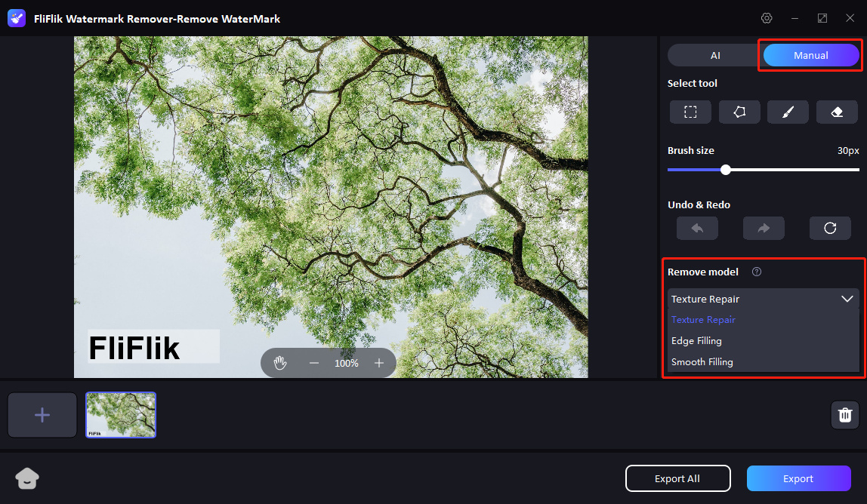Adjust the Brush size slider handle
Image resolution: width=867 pixels, height=504 pixels.
coord(725,170)
